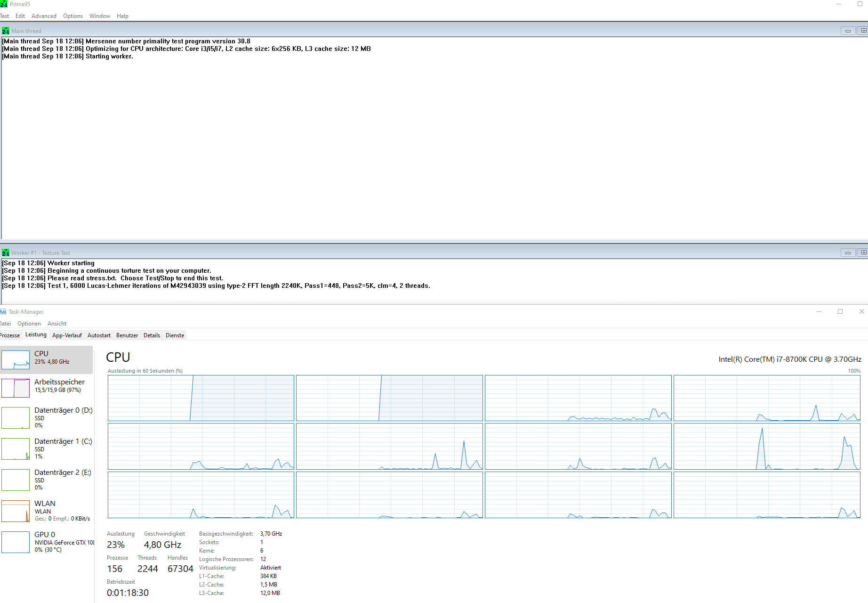Image resolution: width=868 pixels, height=603 pixels.
Task: Switch to the App-Verlauf tab
Action: pos(67,335)
